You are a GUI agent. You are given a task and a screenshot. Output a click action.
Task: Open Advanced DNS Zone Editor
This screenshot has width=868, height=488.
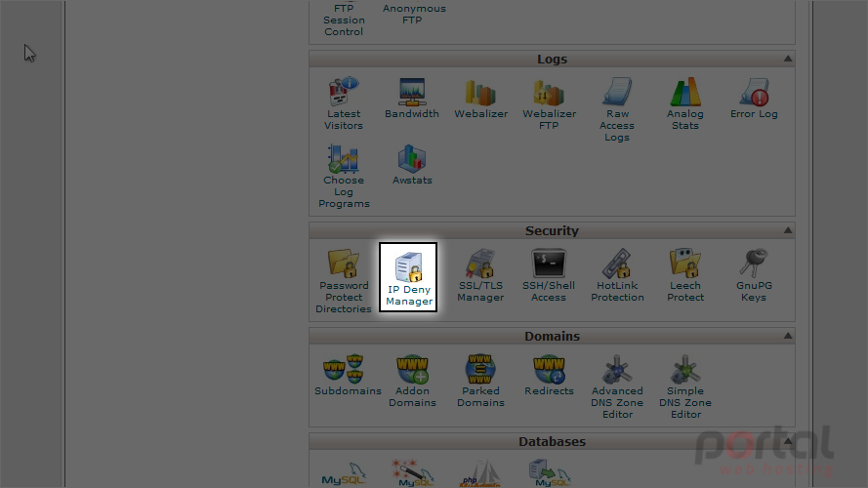pyautogui.click(x=617, y=386)
